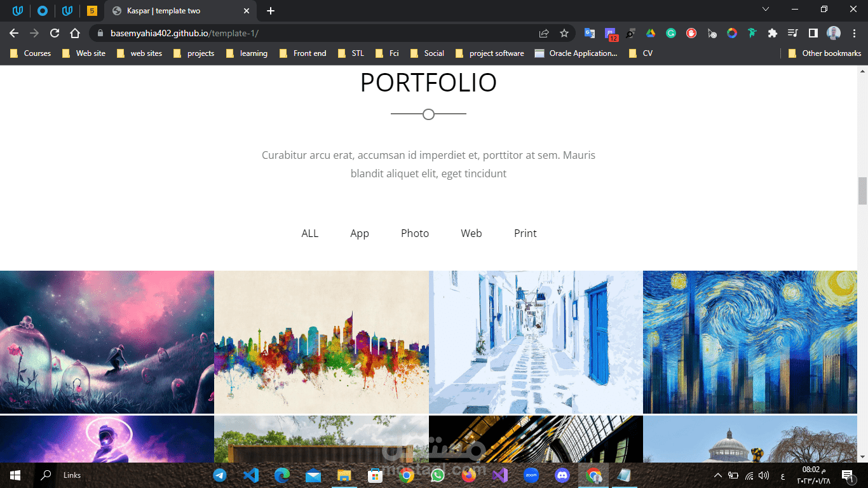Screen dimensions: 868x488
Task: Reload the current page
Action: tap(55, 33)
